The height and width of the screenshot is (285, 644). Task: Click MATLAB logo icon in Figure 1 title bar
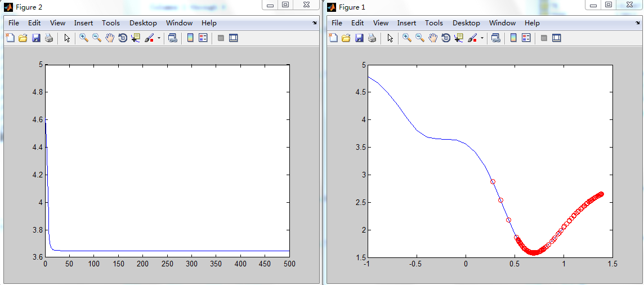332,7
